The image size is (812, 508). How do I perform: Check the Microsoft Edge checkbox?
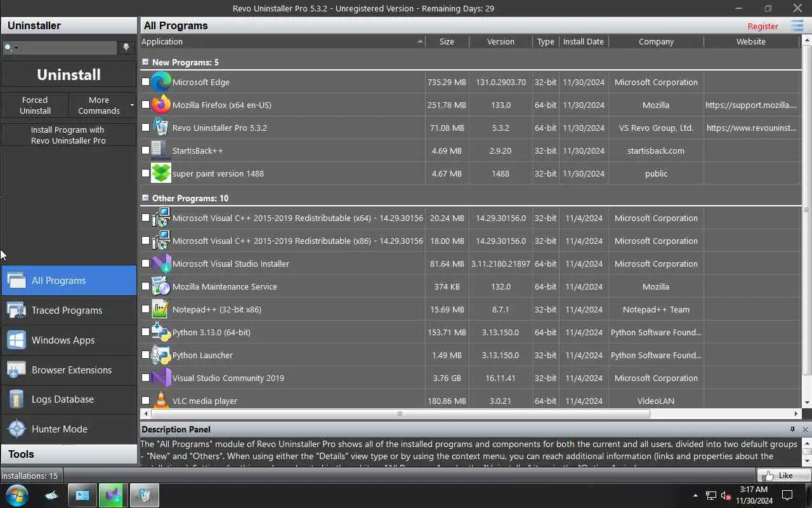(145, 82)
